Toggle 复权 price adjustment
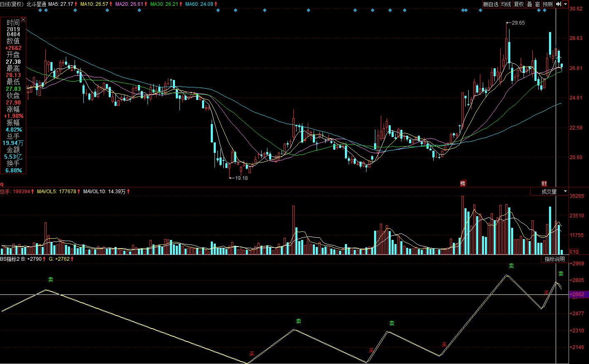 [x=519, y=4]
